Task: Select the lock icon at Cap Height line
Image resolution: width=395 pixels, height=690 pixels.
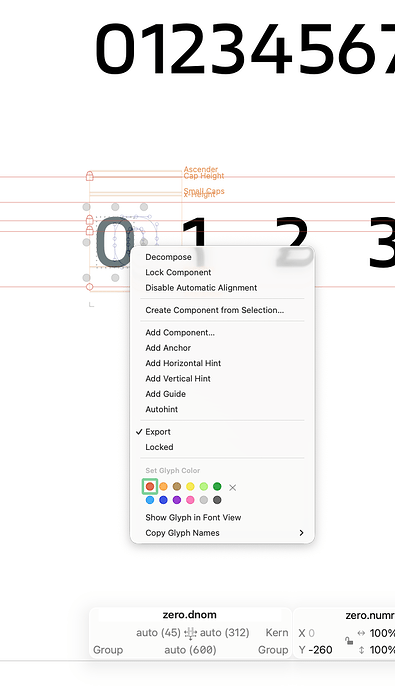Action: click(90, 176)
